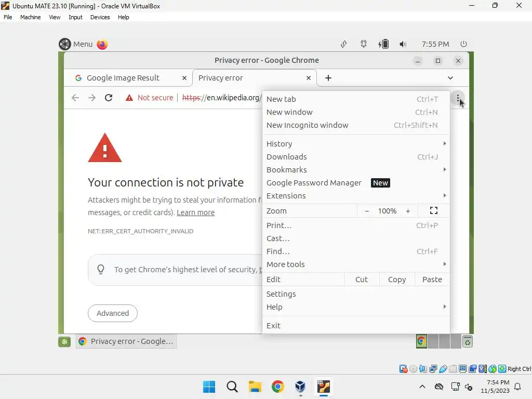Reload the page with the refresh icon
Viewport: 532px width, 399px height.
[x=109, y=98]
